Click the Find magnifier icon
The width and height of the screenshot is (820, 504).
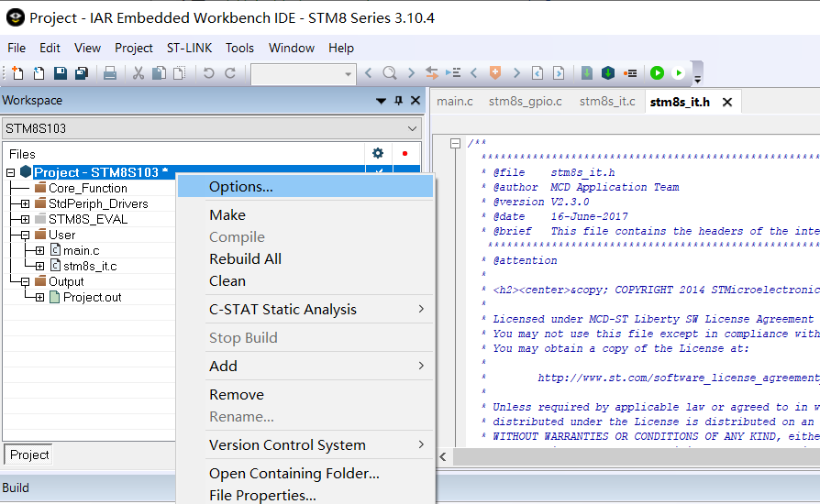tap(390, 73)
